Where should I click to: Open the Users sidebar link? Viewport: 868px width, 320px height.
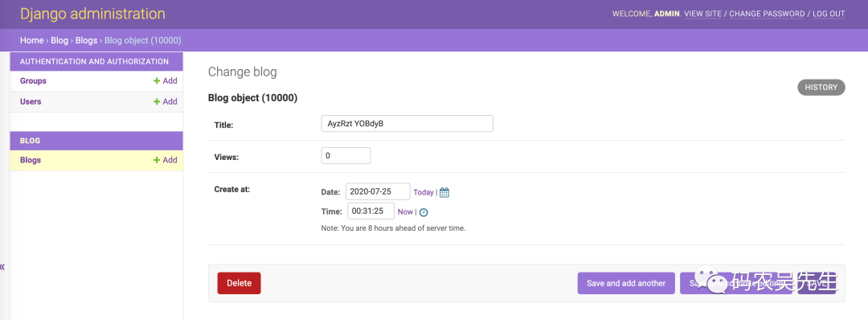tap(31, 102)
